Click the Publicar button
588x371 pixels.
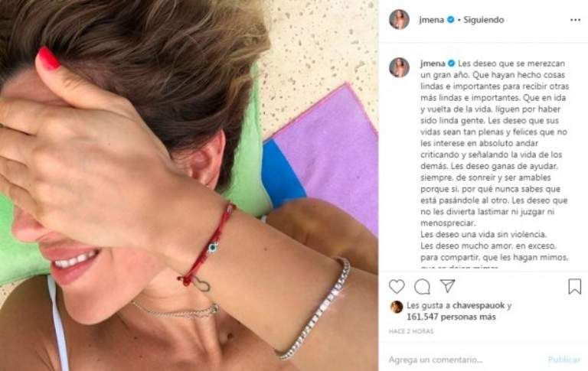(563, 360)
